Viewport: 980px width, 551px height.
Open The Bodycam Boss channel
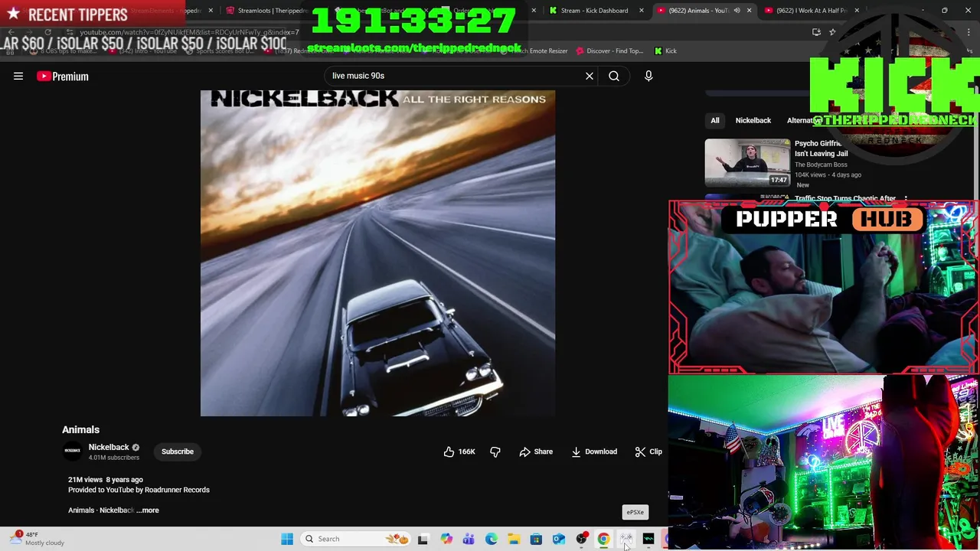pos(821,165)
